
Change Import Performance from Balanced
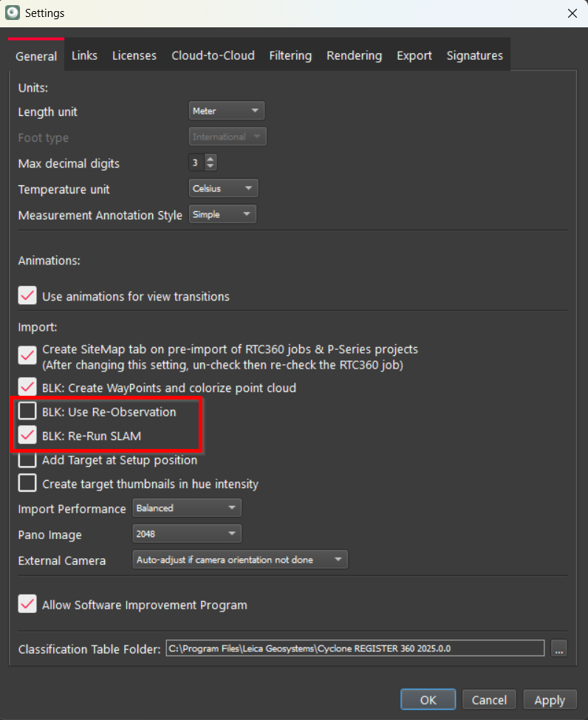[x=187, y=508]
